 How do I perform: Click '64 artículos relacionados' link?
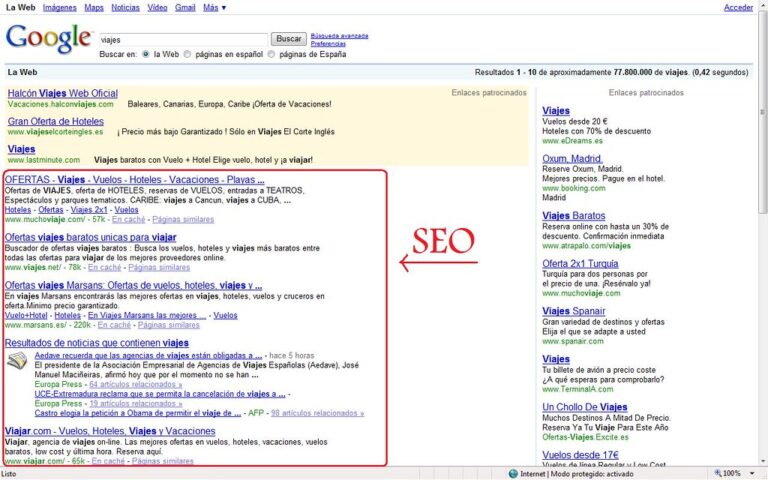point(136,384)
